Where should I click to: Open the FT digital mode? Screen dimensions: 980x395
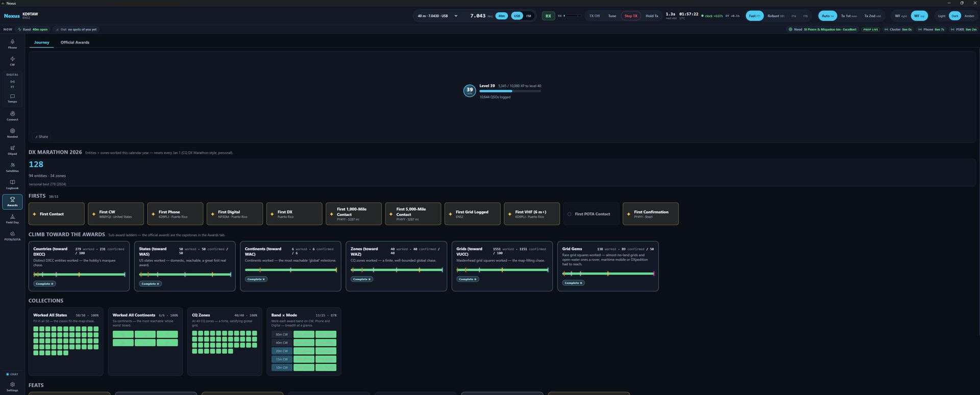[x=12, y=84]
